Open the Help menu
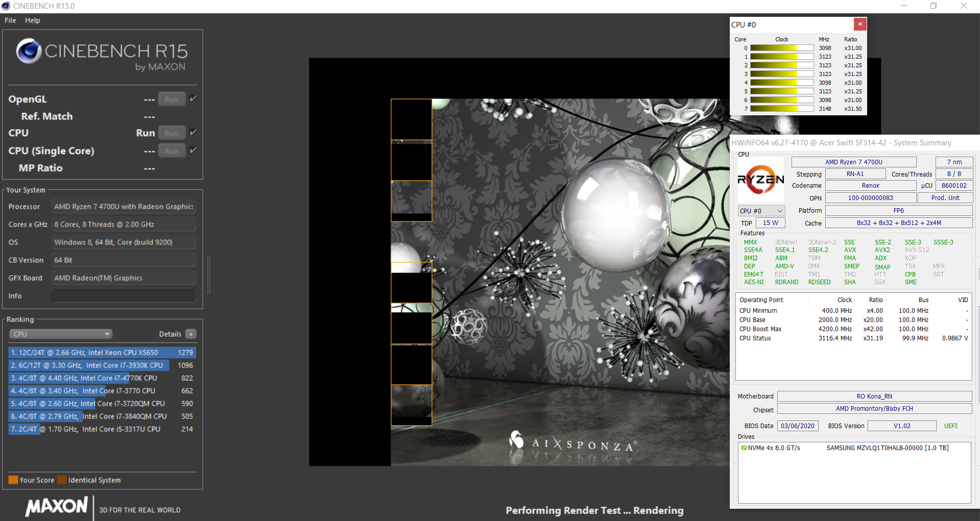 pos(32,20)
